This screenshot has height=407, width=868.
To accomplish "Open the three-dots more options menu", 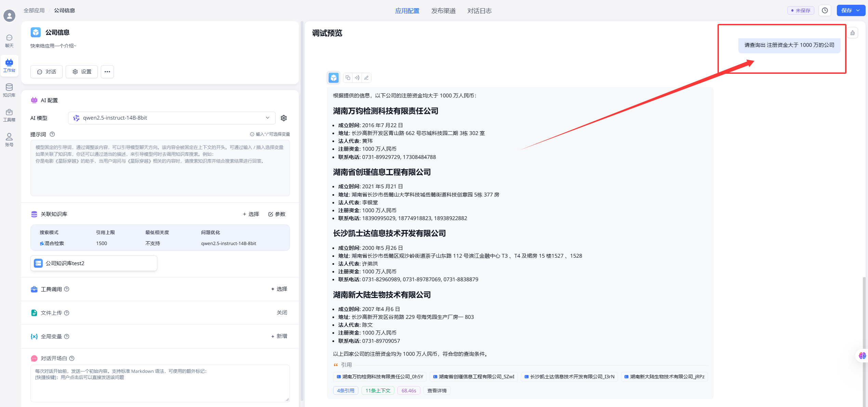I will point(107,72).
